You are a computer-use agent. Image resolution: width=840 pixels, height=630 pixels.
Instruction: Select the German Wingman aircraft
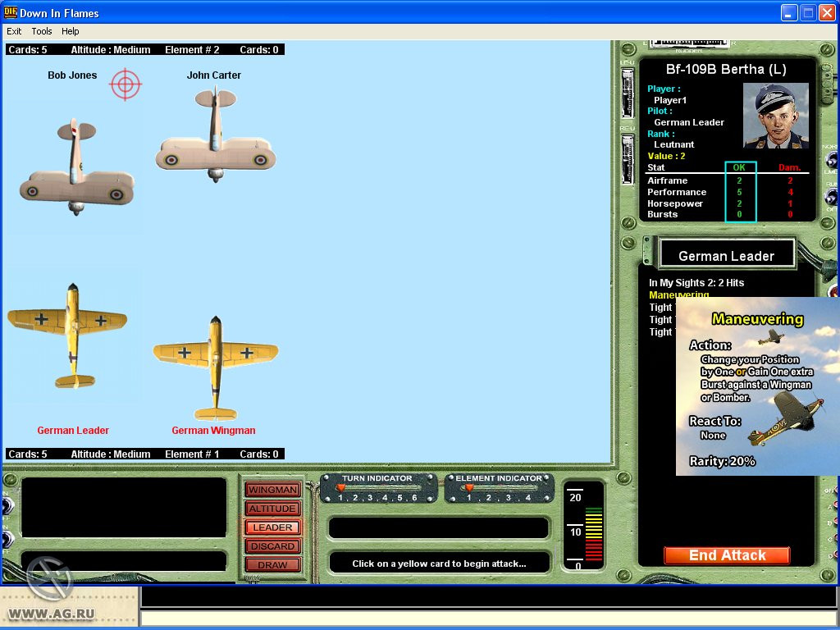coord(216,368)
